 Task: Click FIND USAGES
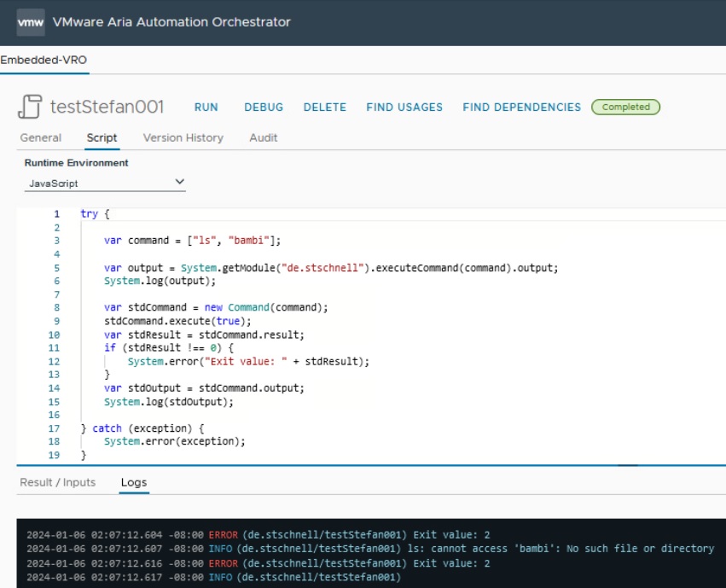tap(404, 107)
